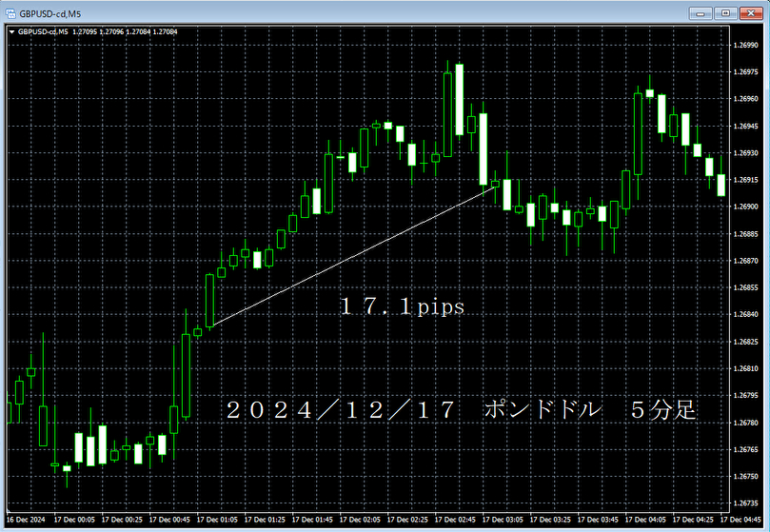This screenshot has width=770, height=532.
Task: Maximize the GBPUSD-cd,M5 chart window
Action: pyautogui.click(x=725, y=13)
